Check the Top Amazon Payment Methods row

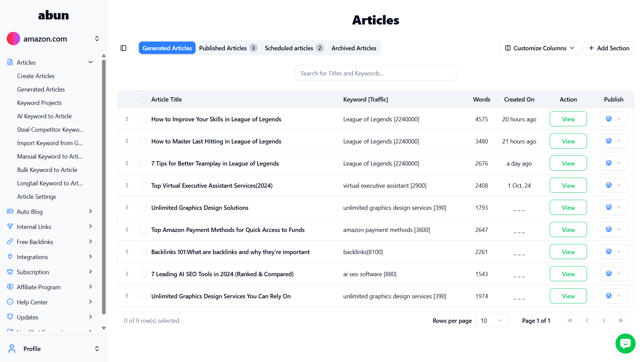pyautogui.click(x=144, y=229)
